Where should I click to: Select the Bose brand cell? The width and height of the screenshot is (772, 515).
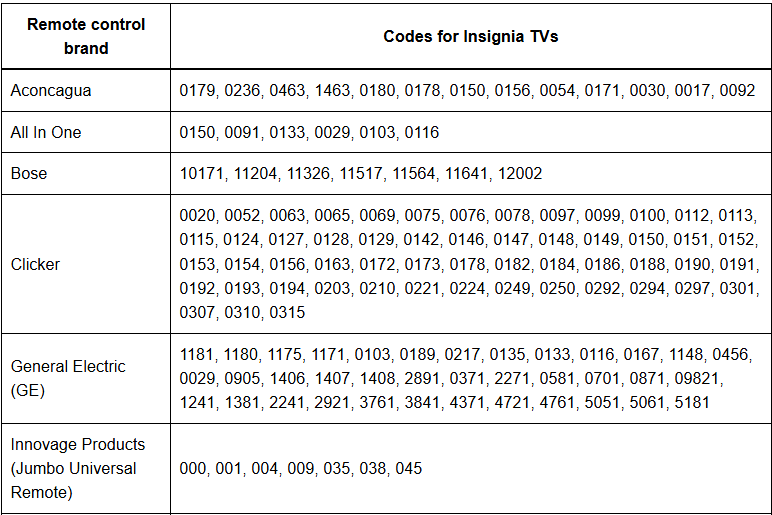tap(29, 173)
